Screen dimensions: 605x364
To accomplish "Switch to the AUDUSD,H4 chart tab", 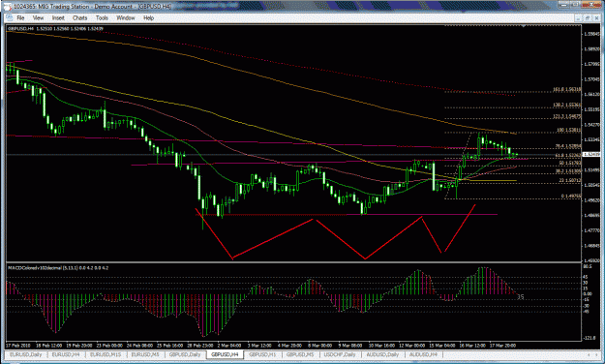I will [423, 354].
